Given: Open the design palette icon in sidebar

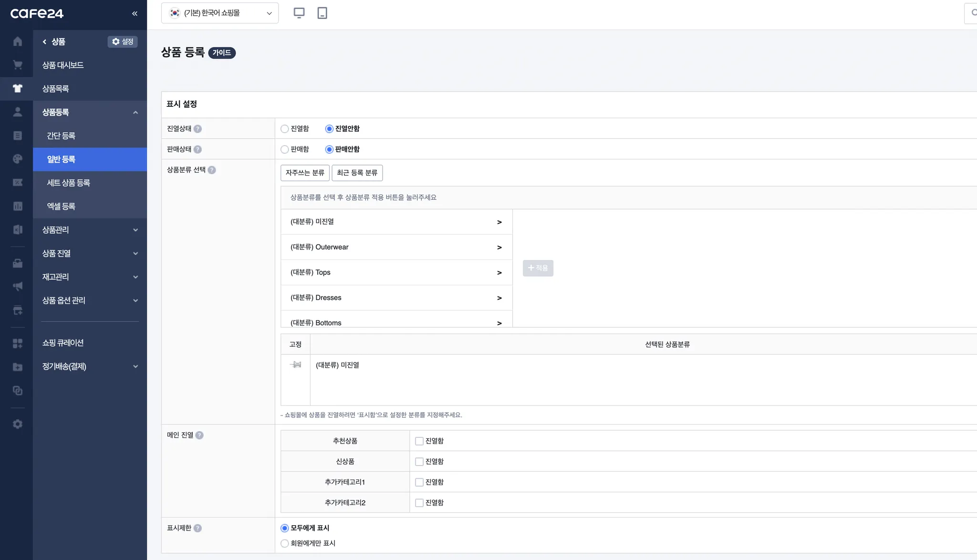Looking at the screenshot, I should [18, 159].
